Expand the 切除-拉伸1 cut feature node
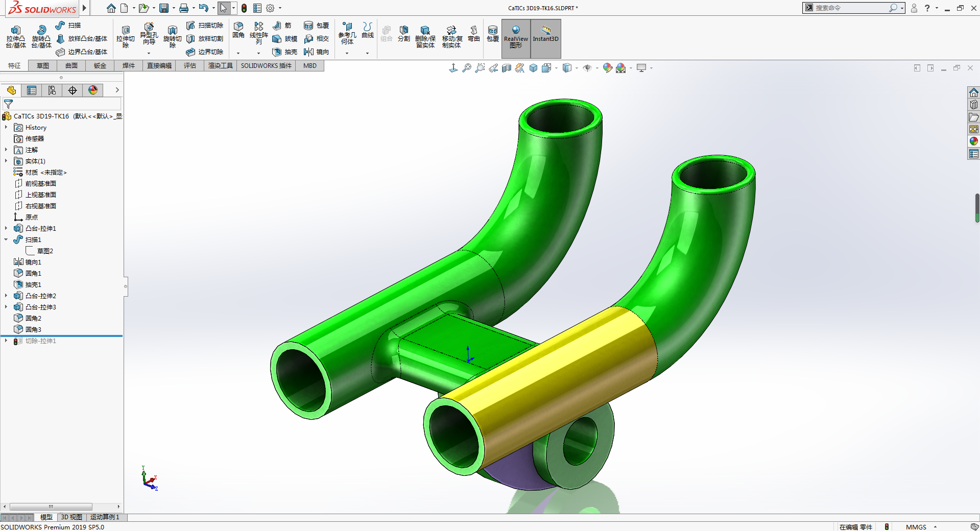The width and height of the screenshot is (980, 531). (6, 341)
